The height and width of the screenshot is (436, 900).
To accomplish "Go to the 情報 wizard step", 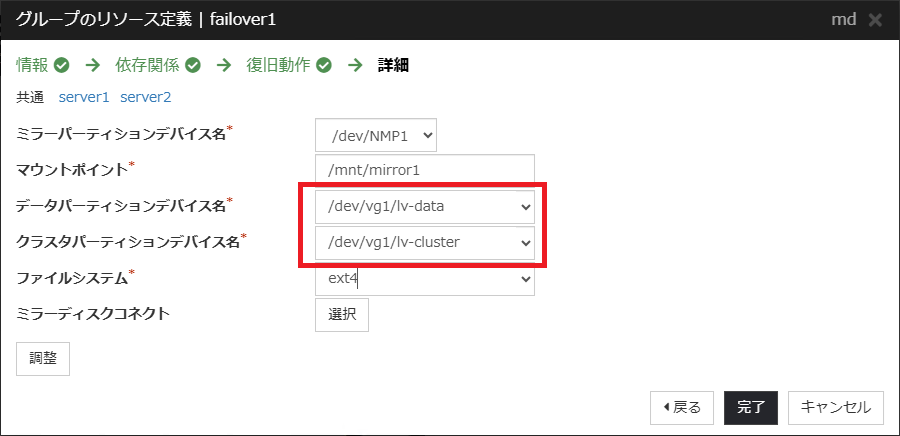I will pos(32,66).
